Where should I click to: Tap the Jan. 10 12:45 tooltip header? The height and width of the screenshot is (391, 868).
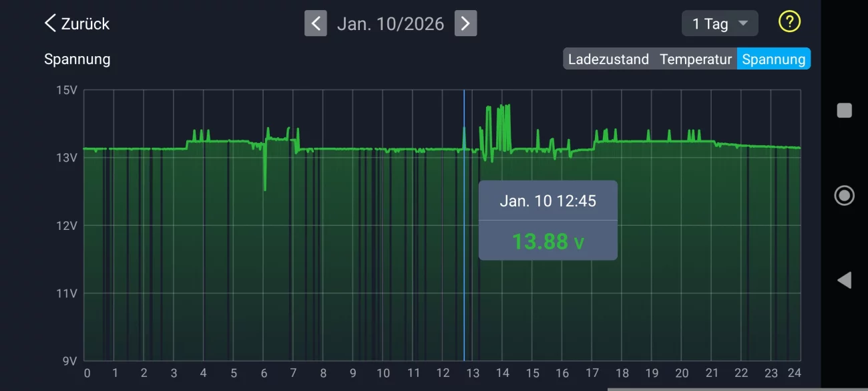point(548,201)
